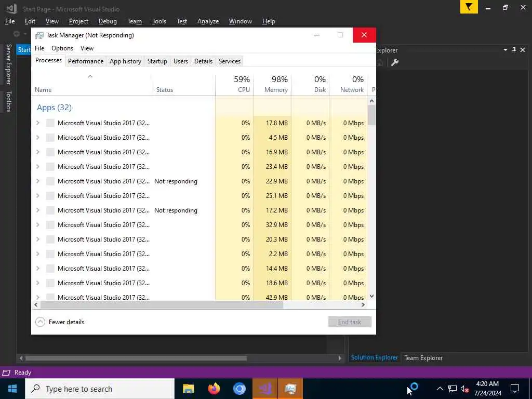This screenshot has width=532, height=399.
Task: Open the wrench properties icon in Solution Explorer
Action: pyautogui.click(x=395, y=62)
